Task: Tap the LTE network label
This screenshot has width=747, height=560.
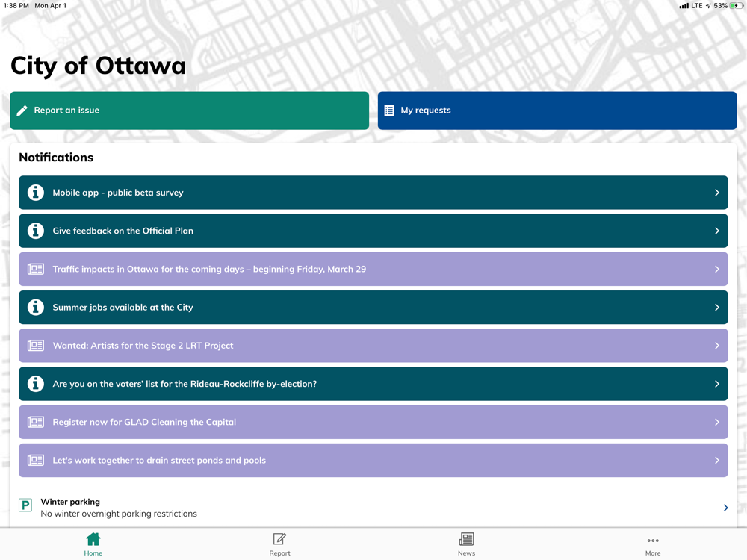Action: click(x=697, y=6)
